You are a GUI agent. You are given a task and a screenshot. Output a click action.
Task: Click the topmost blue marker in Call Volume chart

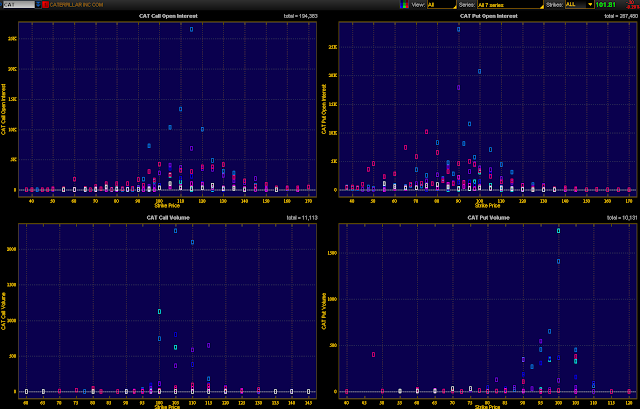tap(176, 231)
